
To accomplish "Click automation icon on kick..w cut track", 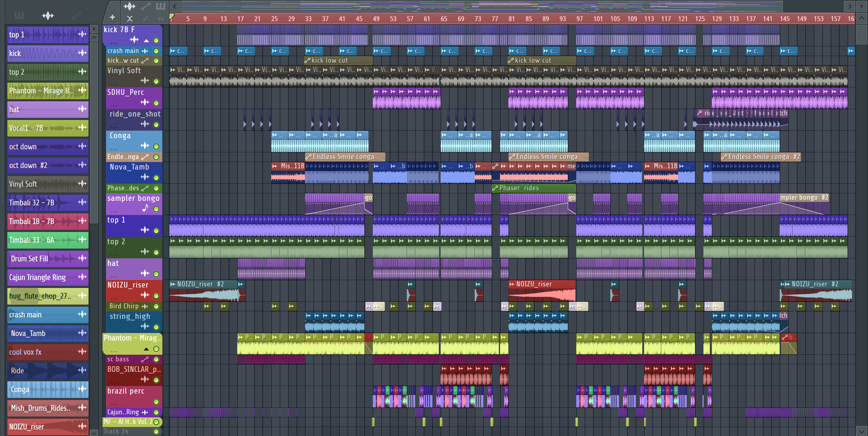I will tap(145, 61).
